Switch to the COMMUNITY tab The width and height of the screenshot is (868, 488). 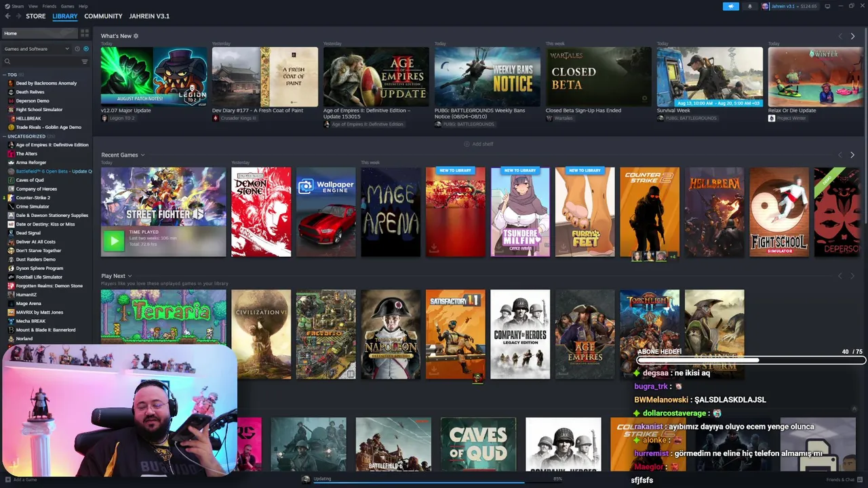pyautogui.click(x=103, y=16)
